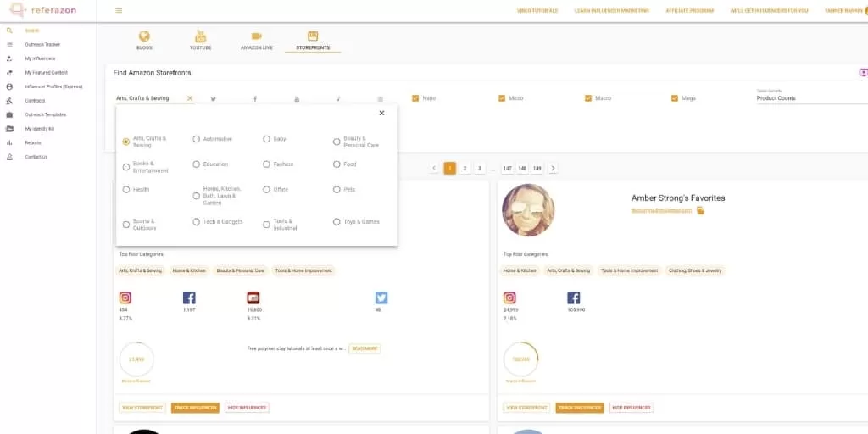Click the purple video help icon
This screenshot has height=434, width=868.
pos(863,73)
